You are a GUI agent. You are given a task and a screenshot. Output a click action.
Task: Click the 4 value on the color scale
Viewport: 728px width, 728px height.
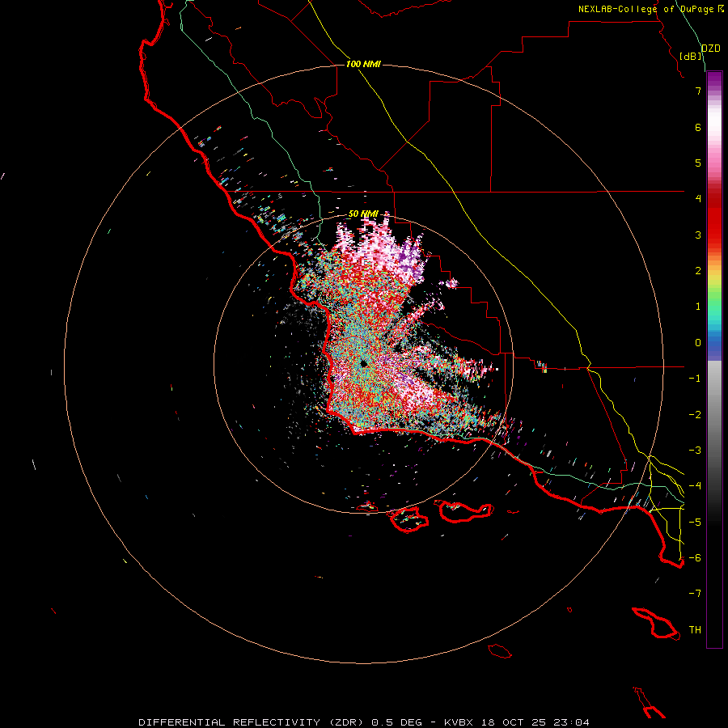click(x=698, y=199)
